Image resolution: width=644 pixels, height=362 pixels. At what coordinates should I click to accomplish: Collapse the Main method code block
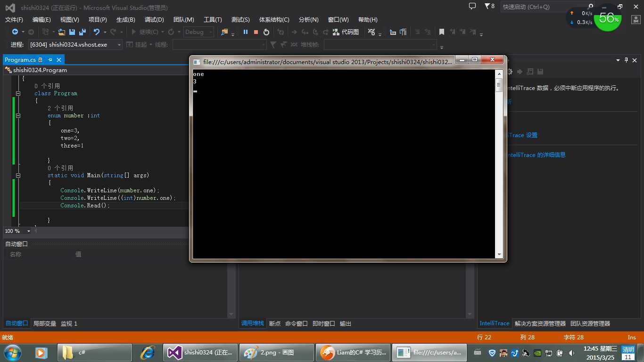coord(18,175)
